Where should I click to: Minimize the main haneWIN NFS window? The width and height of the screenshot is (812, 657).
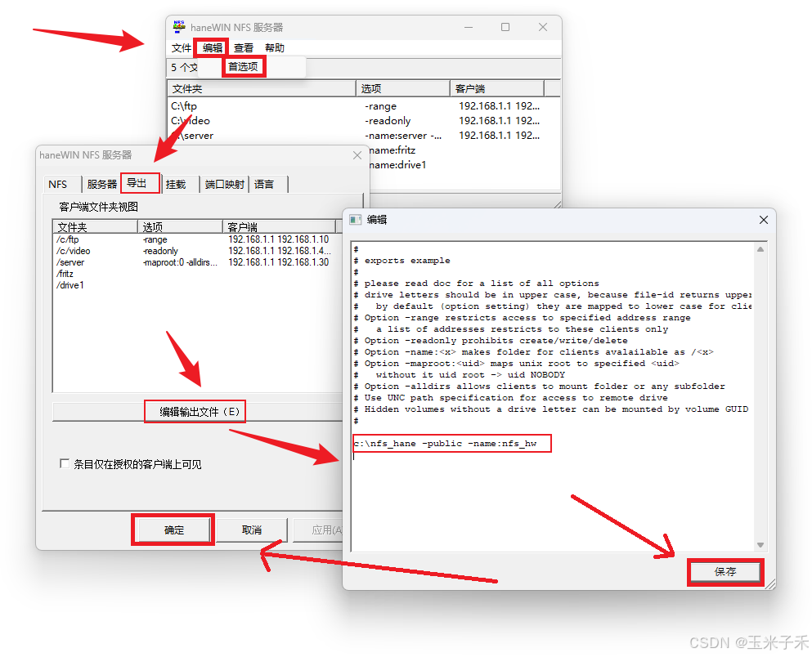(x=468, y=27)
